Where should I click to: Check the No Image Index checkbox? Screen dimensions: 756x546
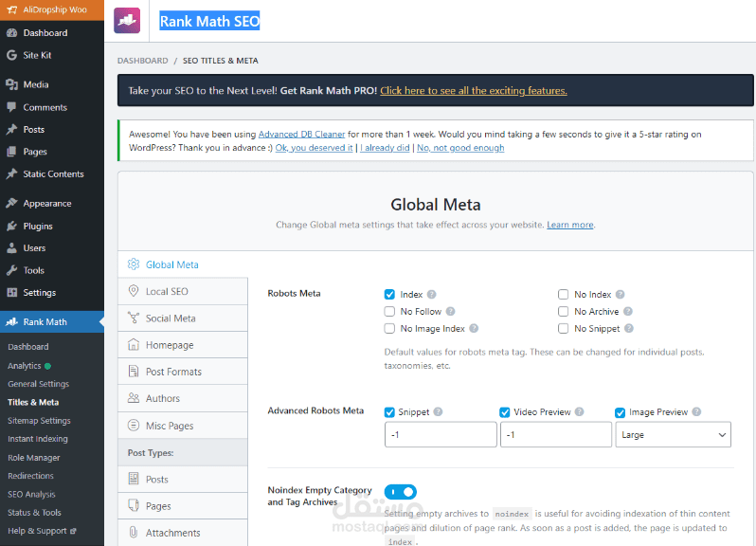(389, 328)
